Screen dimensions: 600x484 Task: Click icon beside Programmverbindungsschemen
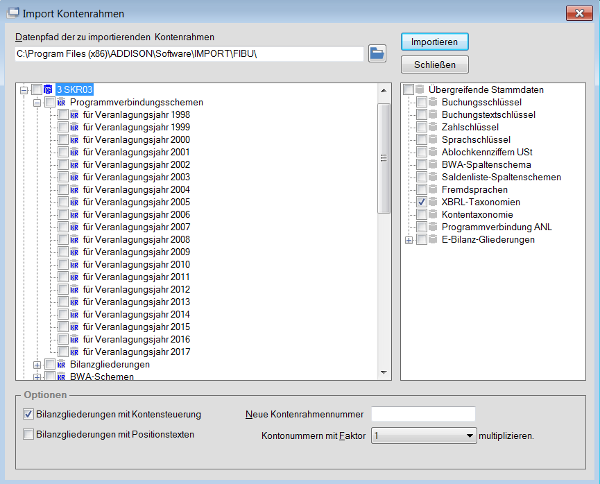click(61, 103)
